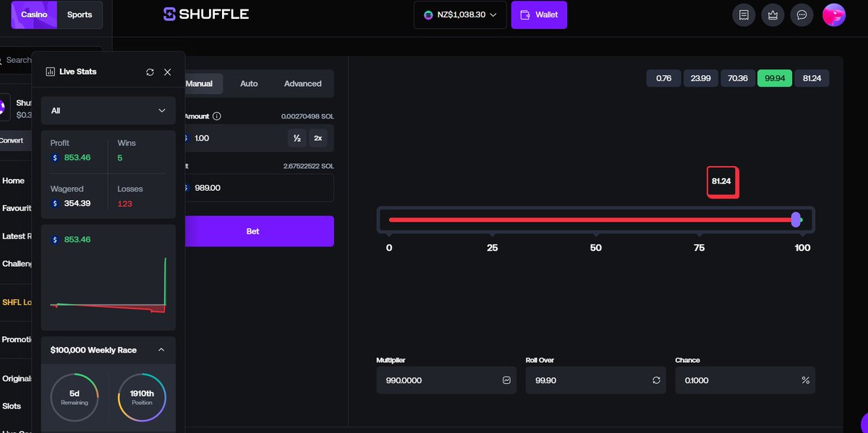Image resolution: width=868 pixels, height=433 pixels.
Task: Click the Multiplier 990.0000 input
Action: (x=446, y=380)
